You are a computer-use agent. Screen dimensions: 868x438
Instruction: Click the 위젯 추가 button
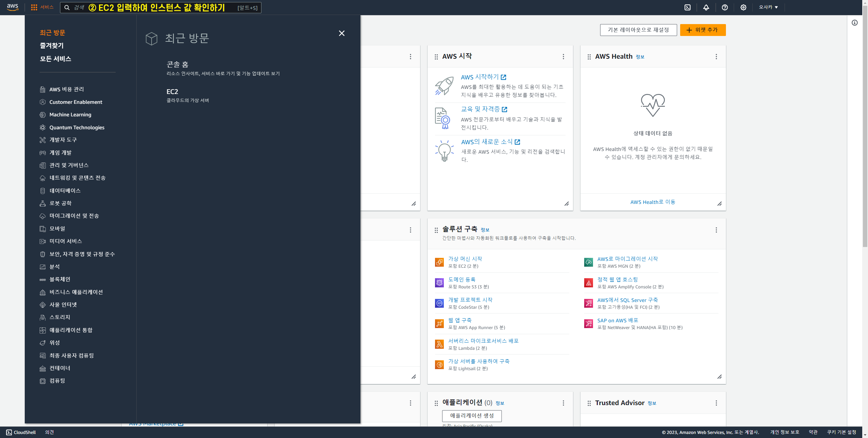point(703,30)
